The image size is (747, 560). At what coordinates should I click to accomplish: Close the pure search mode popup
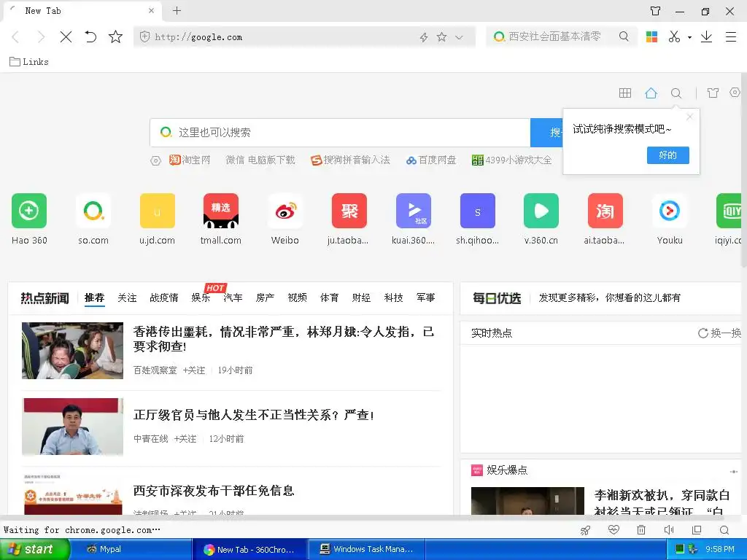tap(689, 117)
